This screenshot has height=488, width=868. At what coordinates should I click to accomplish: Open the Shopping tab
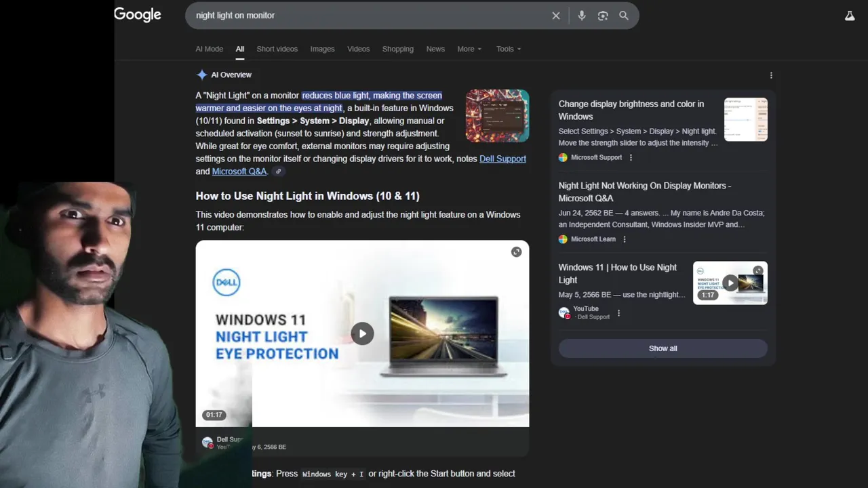[397, 49]
